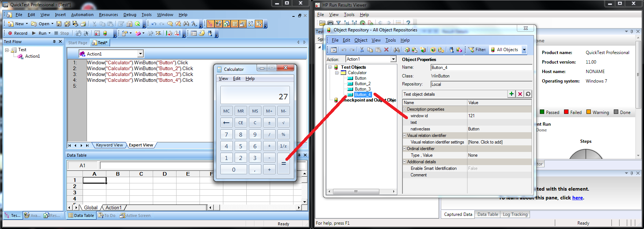Open the New button dropdown arrow
The image size is (644, 229).
coord(27,24)
